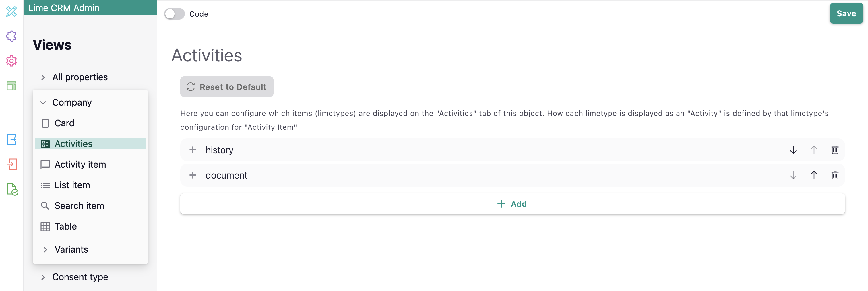Move history row down
The image size is (868, 291).
[793, 150]
